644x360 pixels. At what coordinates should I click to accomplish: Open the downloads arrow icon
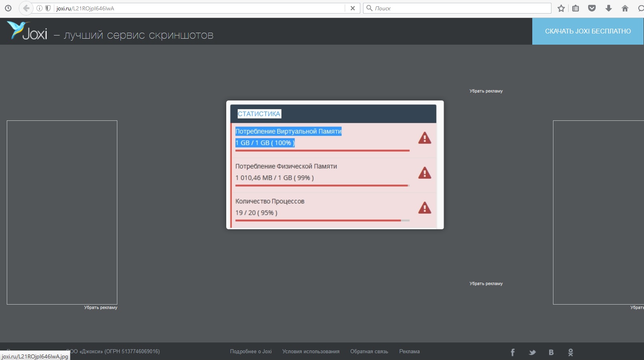tap(608, 8)
